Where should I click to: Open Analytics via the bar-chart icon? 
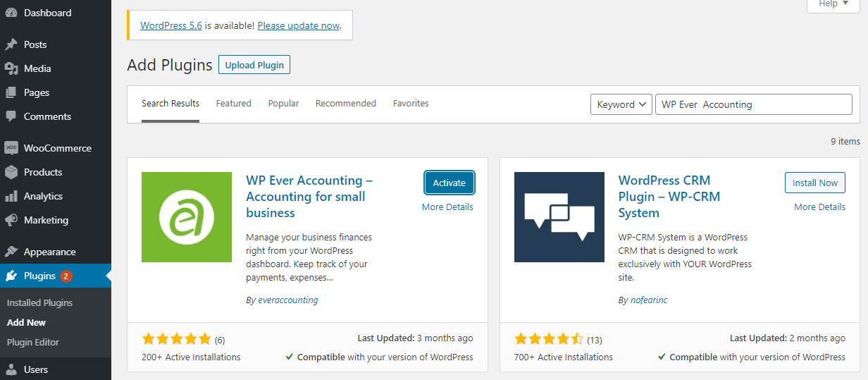11,196
